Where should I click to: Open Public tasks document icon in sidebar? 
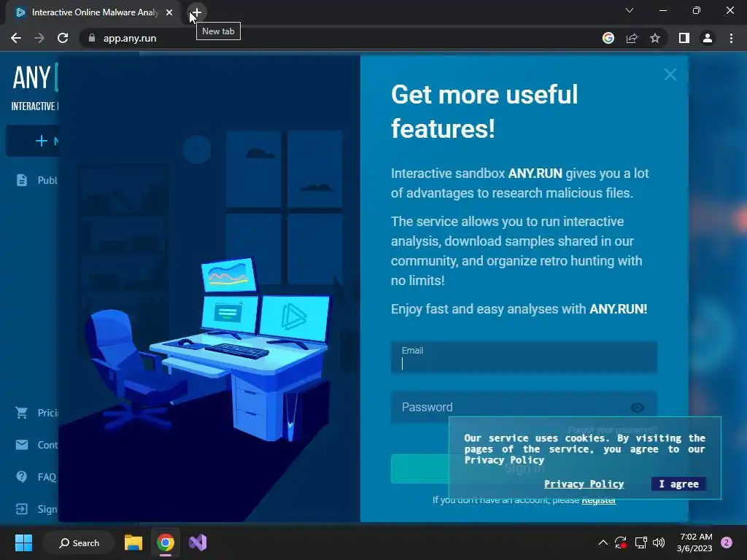tap(21, 180)
